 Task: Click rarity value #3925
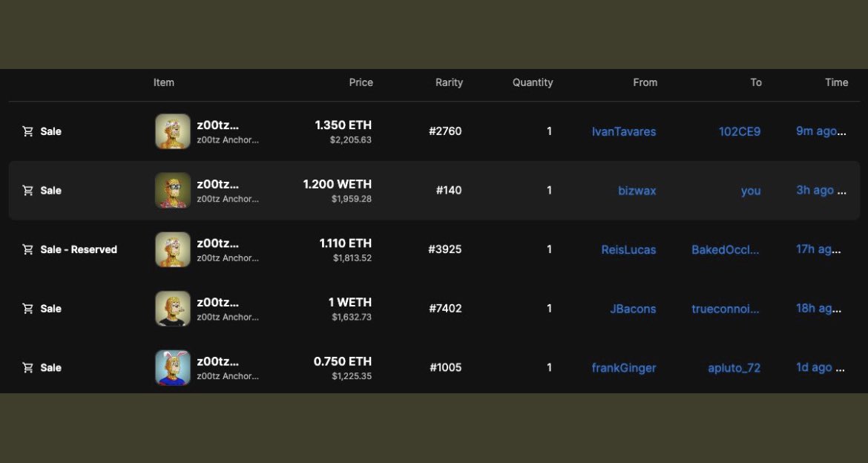(445, 250)
